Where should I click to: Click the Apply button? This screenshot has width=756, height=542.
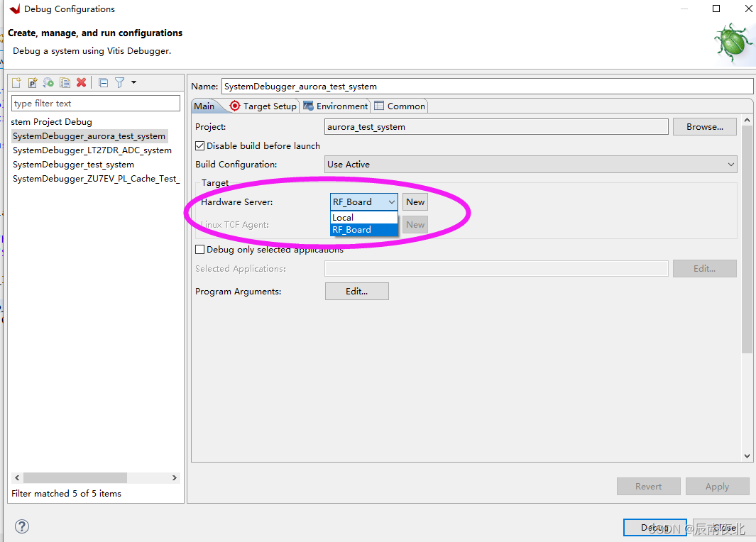pyautogui.click(x=718, y=486)
